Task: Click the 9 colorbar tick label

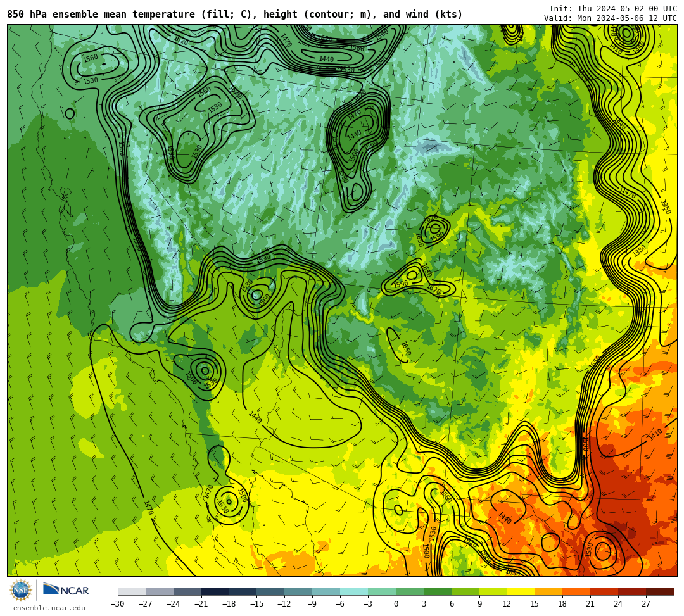Action: (x=479, y=604)
